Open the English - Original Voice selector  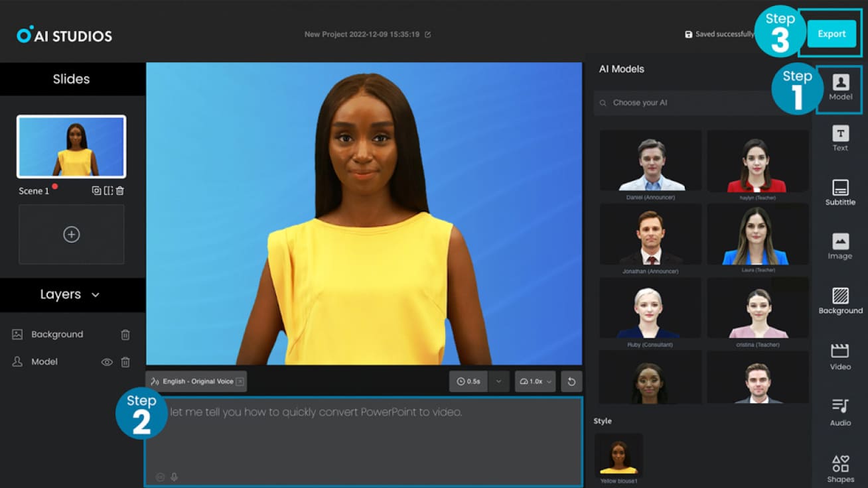194,381
